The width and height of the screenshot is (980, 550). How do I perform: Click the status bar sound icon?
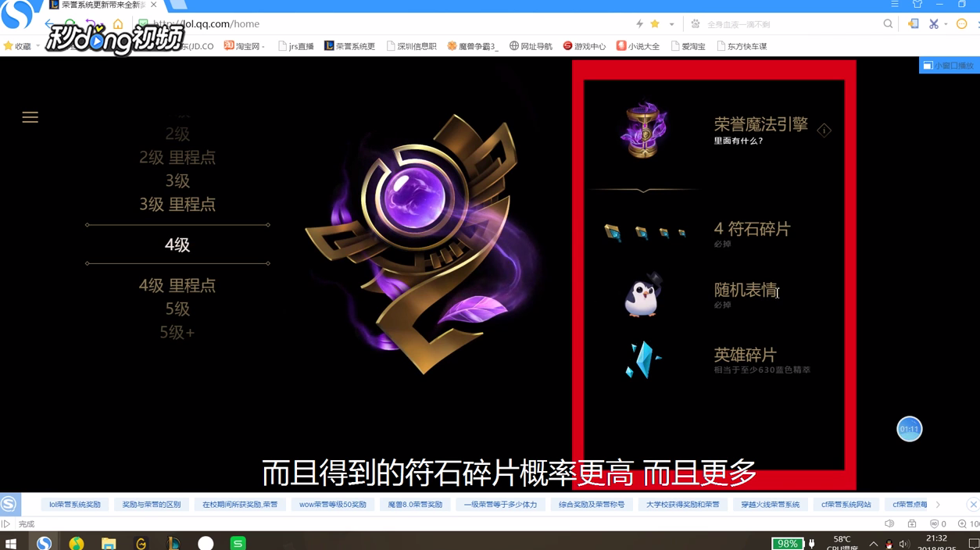(x=889, y=524)
